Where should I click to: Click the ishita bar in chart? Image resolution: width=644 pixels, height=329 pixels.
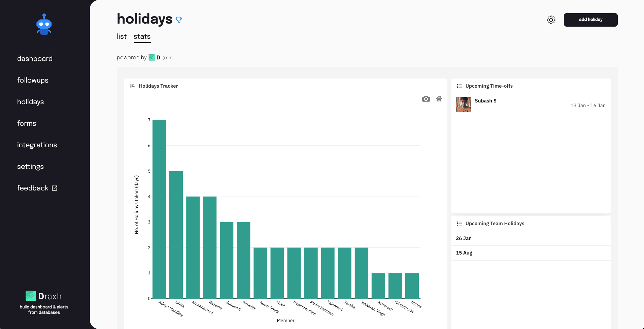[176, 235]
